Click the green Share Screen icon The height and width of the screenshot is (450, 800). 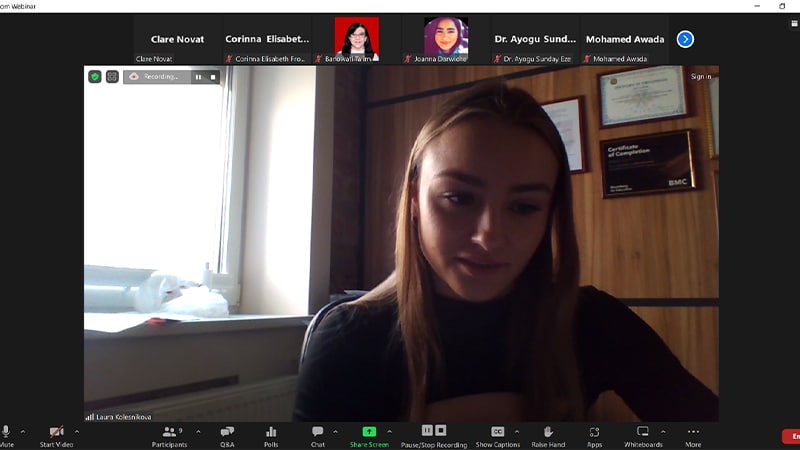tap(368, 431)
